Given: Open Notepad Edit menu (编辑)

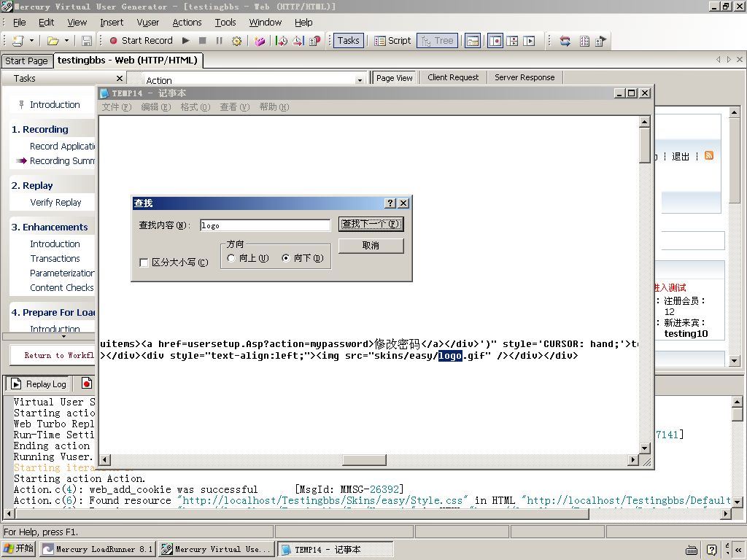Looking at the screenshot, I should [x=156, y=107].
